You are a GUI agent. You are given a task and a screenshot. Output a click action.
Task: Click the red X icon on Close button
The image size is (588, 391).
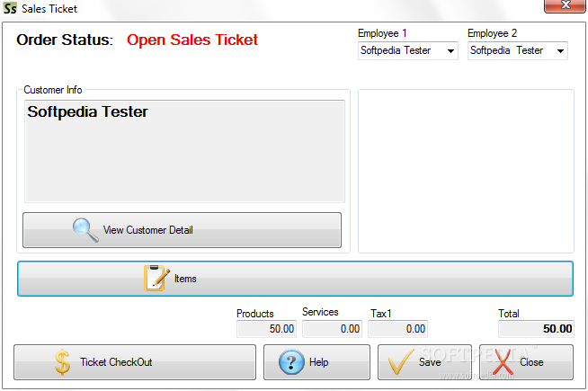(502, 361)
